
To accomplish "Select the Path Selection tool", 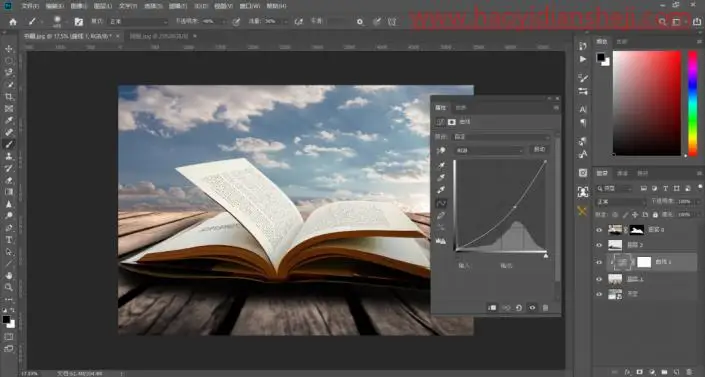I will click(9, 251).
